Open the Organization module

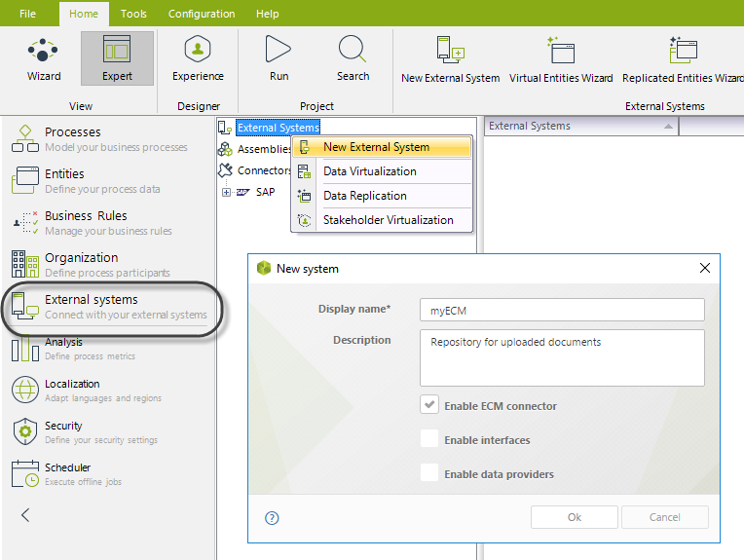108,264
